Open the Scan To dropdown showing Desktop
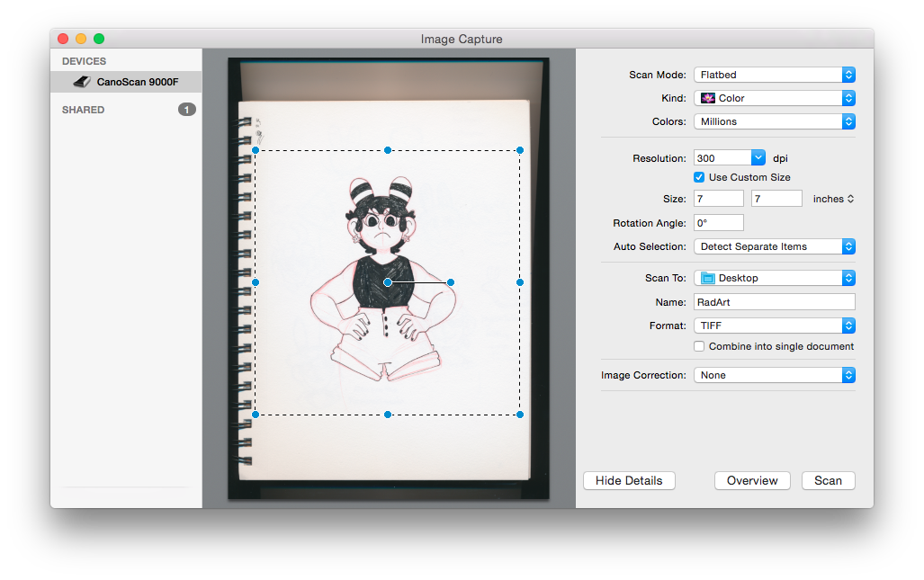The height and width of the screenshot is (580, 924). (x=775, y=278)
